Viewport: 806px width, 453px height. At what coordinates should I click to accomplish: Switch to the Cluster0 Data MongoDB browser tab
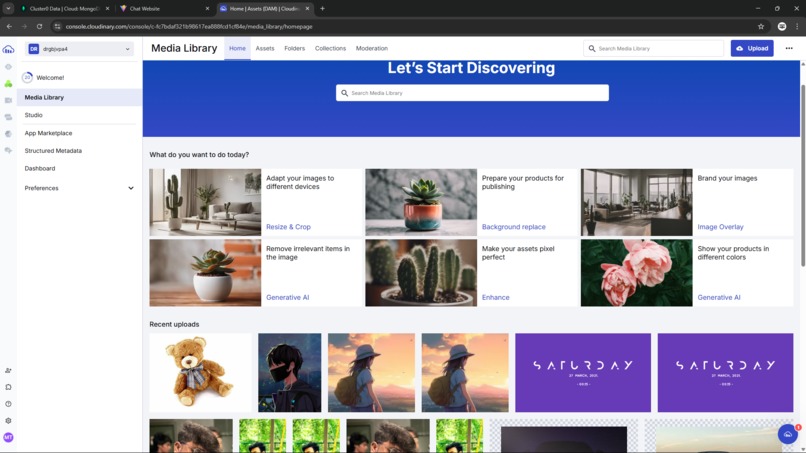[65, 8]
